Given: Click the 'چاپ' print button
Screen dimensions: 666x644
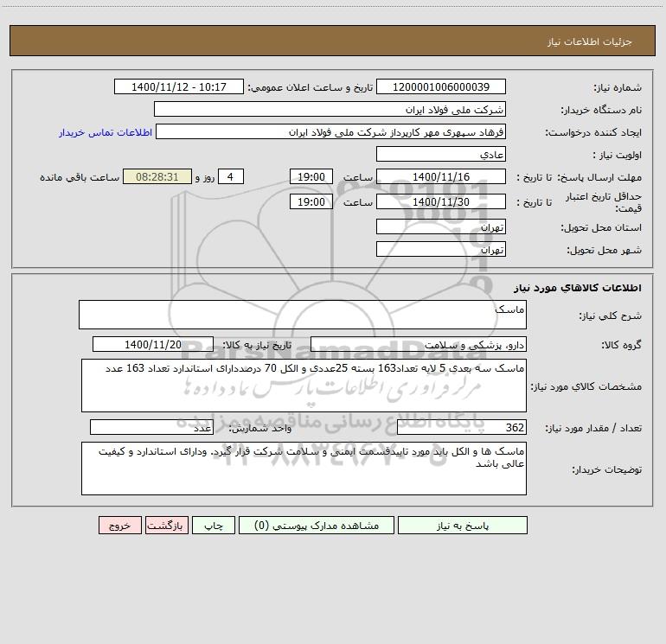Looking at the screenshot, I should [214, 525].
